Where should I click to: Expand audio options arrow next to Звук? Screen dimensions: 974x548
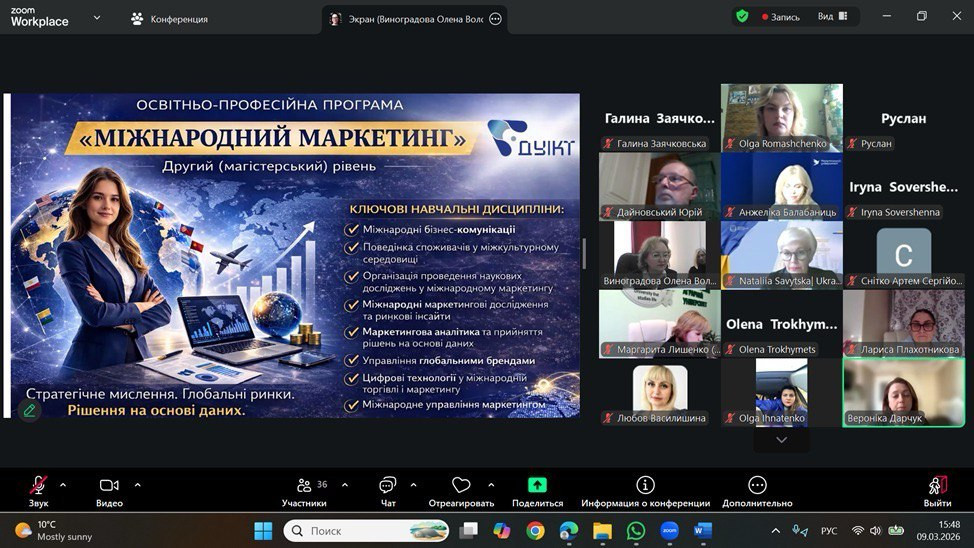[x=63, y=485]
